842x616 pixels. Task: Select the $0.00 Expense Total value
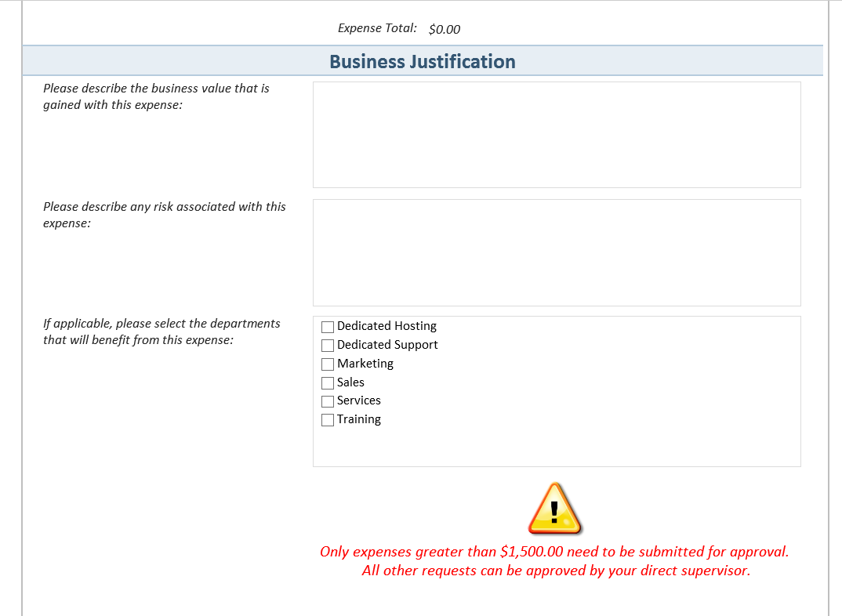click(445, 29)
